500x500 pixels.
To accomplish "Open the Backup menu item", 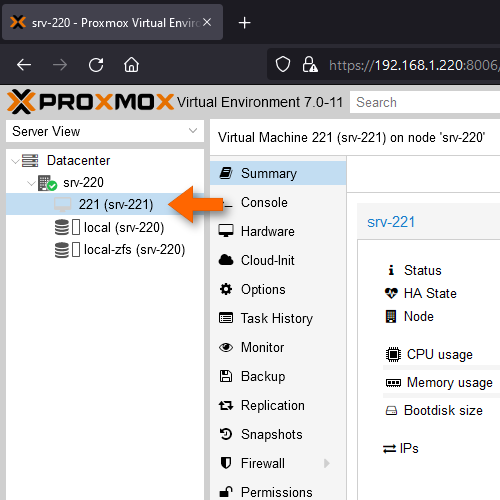I will click(x=278, y=376).
